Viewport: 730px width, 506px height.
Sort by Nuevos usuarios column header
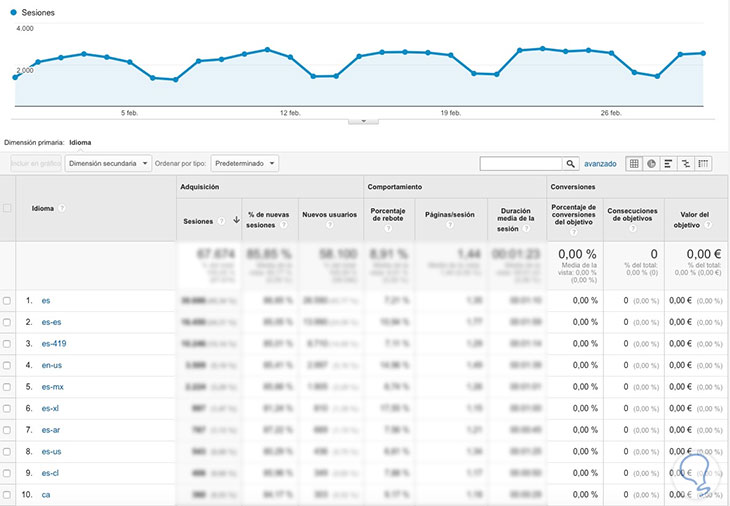(x=330, y=215)
